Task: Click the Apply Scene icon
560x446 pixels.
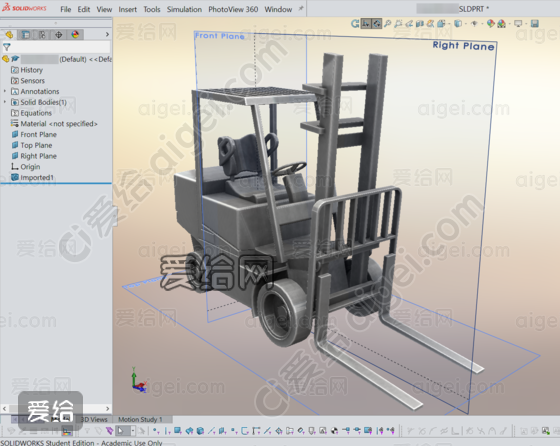Action: 502,24
